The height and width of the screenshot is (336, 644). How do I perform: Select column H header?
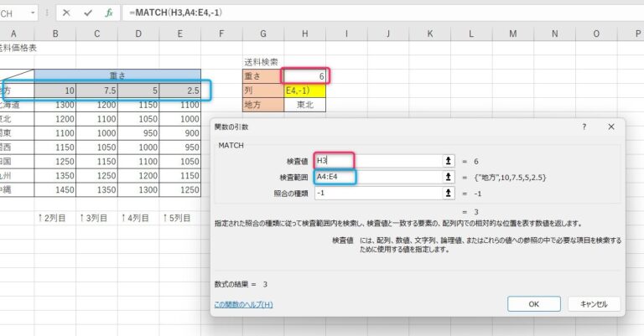[304, 34]
